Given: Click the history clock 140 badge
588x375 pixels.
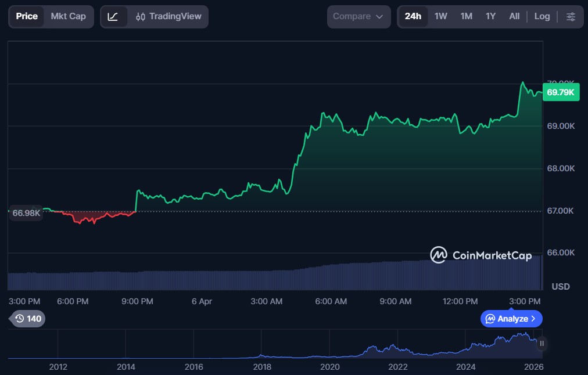Looking at the screenshot, I should pyautogui.click(x=28, y=319).
